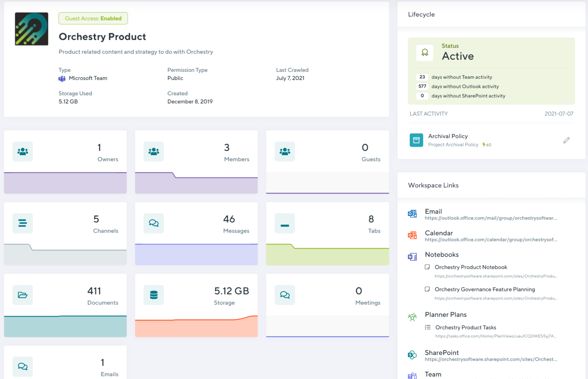
Task: Click the Storage database icon
Action: click(154, 295)
